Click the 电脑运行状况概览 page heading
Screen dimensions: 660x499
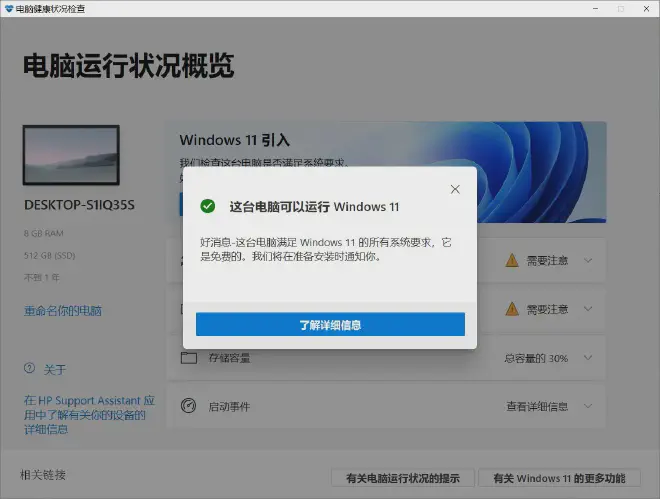tap(128, 66)
